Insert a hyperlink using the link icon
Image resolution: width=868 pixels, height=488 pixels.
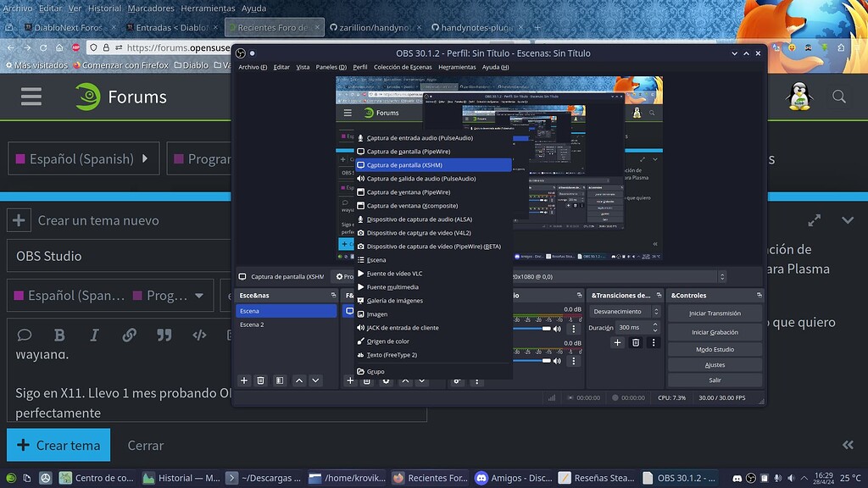click(x=129, y=335)
